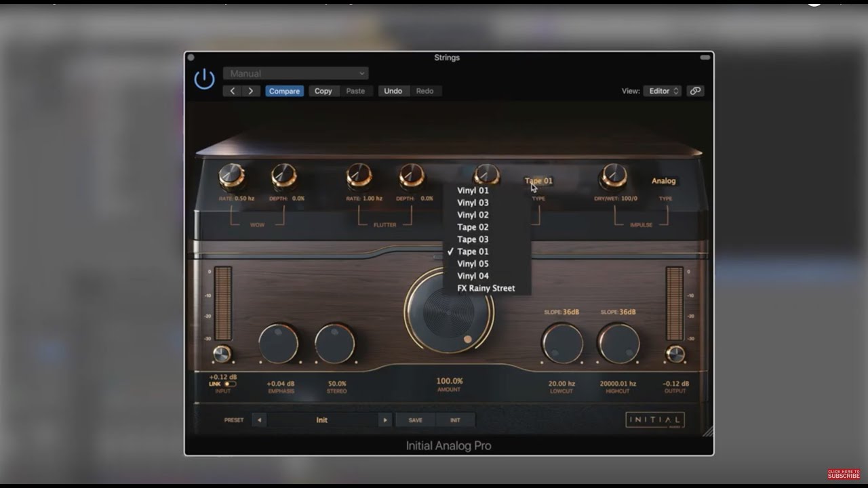The image size is (868, 488).
Task: Click the Emphasis knob
Action: point(279,344)
